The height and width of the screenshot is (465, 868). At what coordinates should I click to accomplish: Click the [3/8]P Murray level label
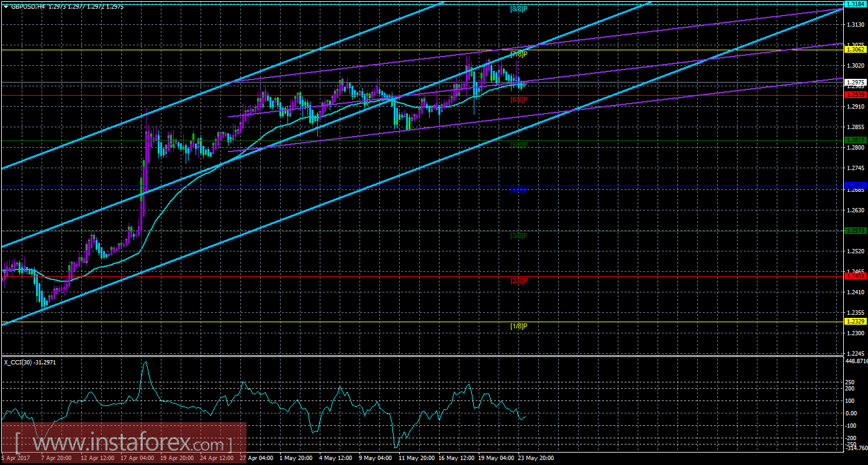pyautogui.click(x=518, y=235)
